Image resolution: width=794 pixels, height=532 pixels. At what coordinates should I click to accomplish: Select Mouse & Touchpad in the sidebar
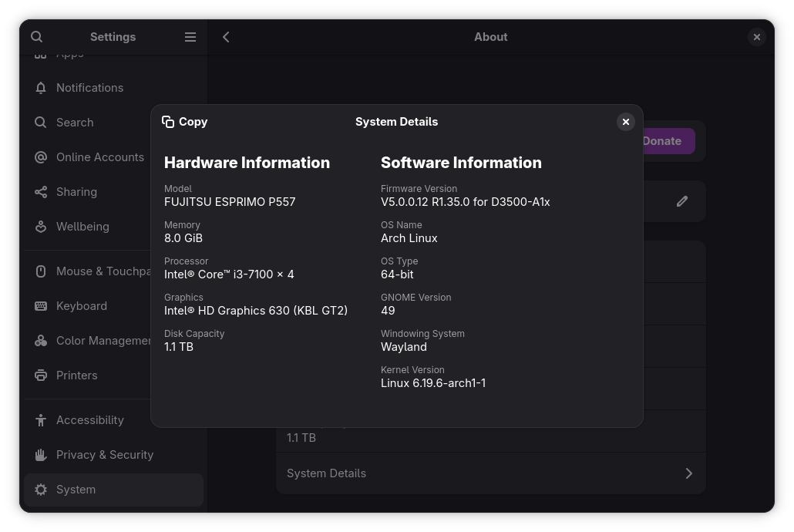tap(41, 271)
